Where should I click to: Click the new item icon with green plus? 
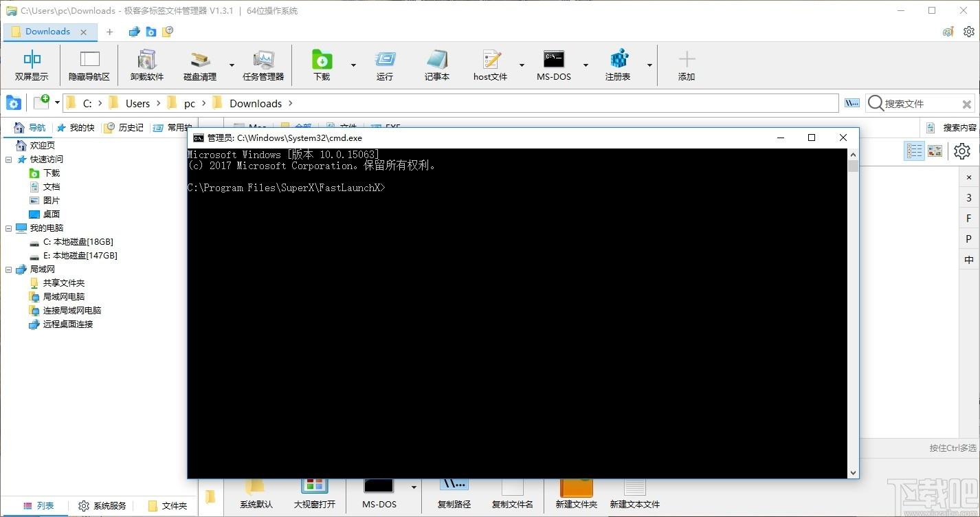tap(42, 102)
